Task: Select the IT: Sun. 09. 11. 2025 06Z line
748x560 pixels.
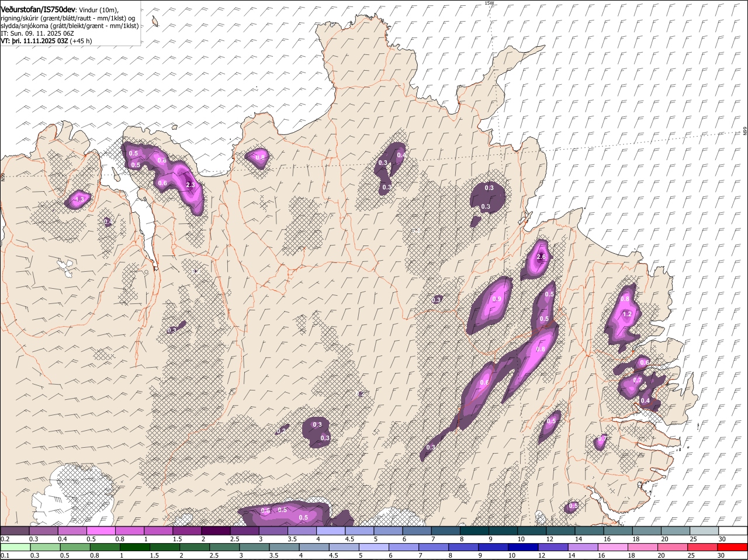Action: (x=37, y=33)
